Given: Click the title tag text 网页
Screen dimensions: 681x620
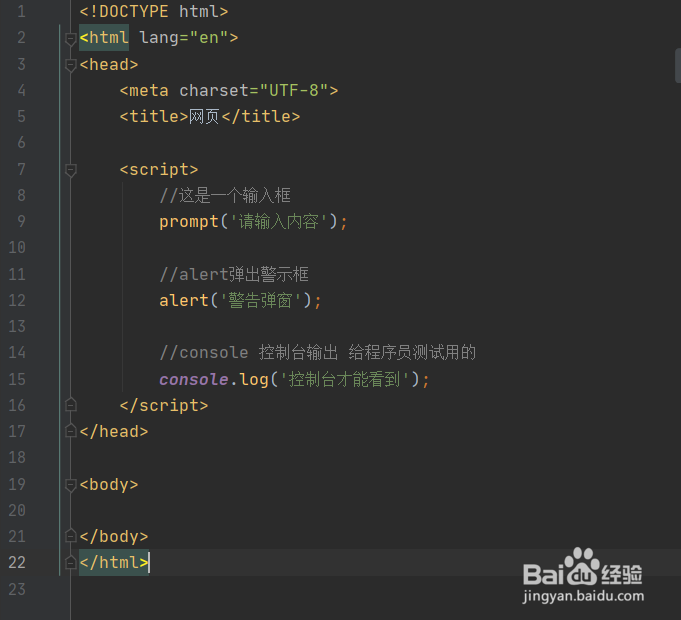Looking at the screenshot, I should point(204,116).
